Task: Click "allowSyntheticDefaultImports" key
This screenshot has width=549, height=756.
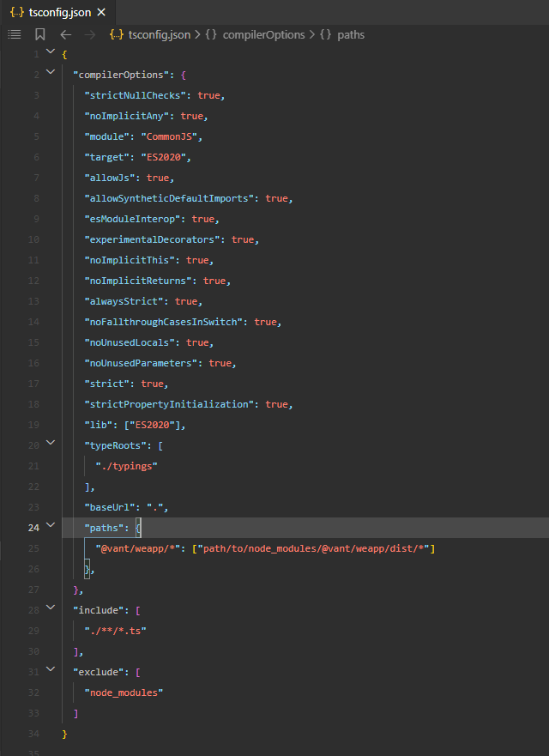Action: (x=169, y=198)
